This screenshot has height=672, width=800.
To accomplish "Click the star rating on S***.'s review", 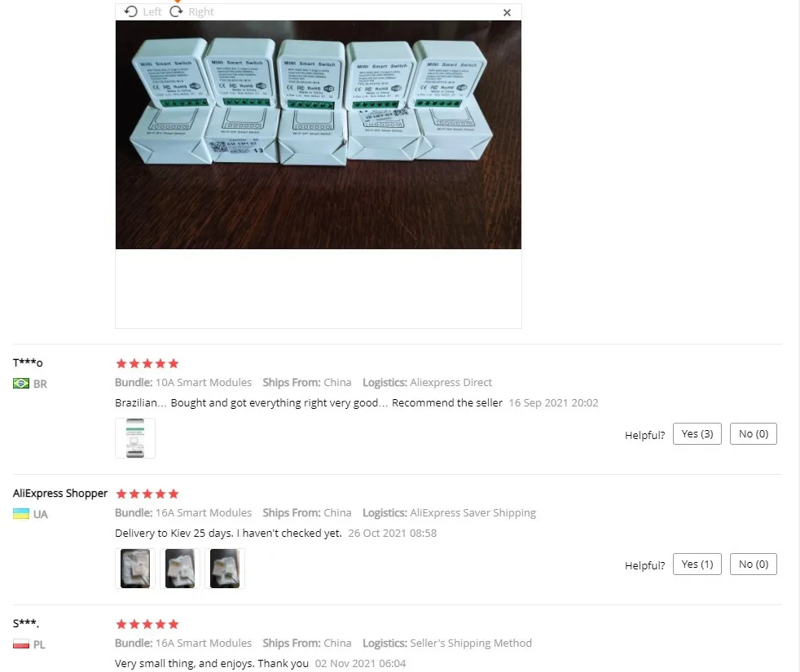I will pyautogui.click(x=147, y=624).
